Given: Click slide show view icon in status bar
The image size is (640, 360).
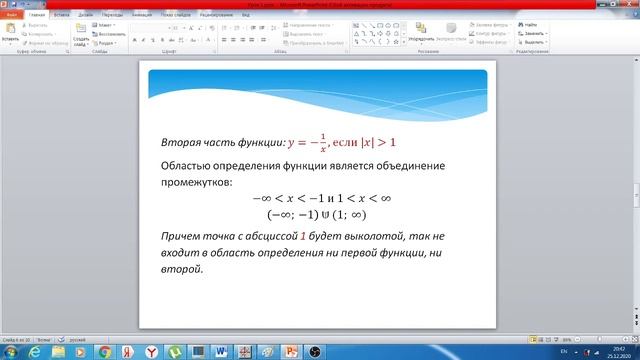Looking at the screenshot, I should coord(556,340).
